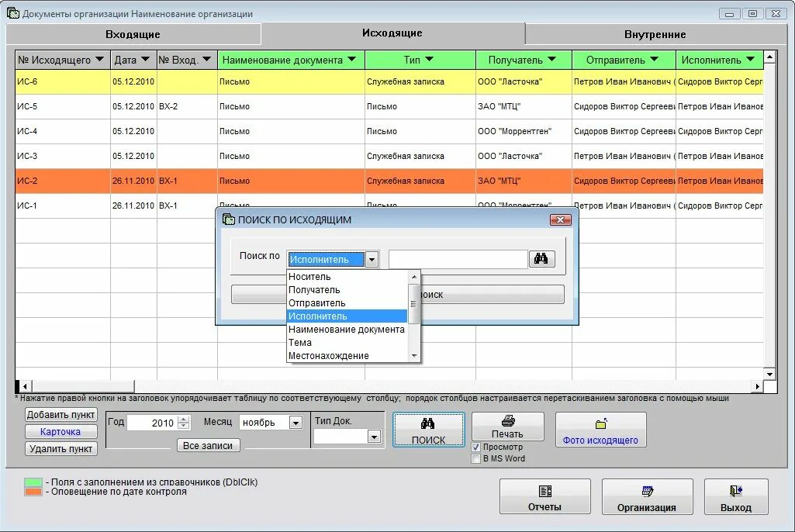The height and width of the screenshot is (532, 795).
Task: Click the Выход exit button
Action: coord(736,496)
